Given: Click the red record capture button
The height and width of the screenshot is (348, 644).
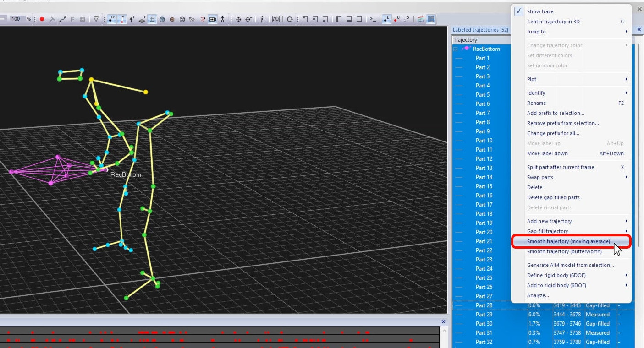Looking at the screenshot, I should click(x=42, y=19).
